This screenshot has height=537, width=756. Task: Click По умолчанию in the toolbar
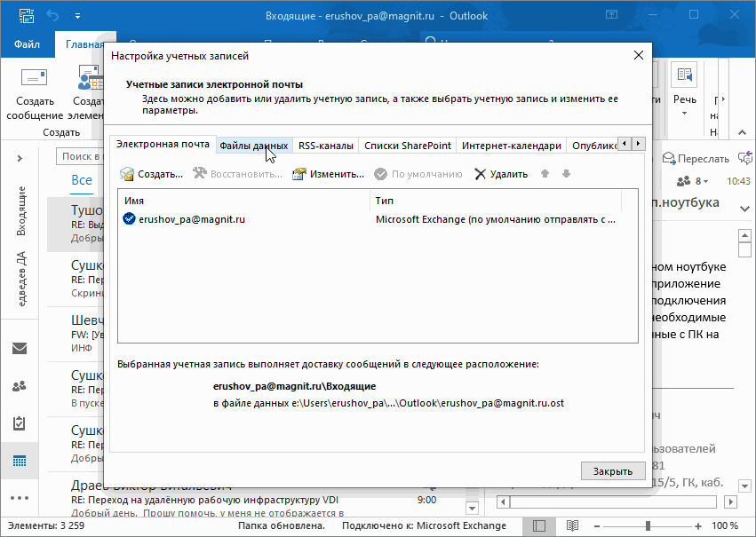pos(418,174)
